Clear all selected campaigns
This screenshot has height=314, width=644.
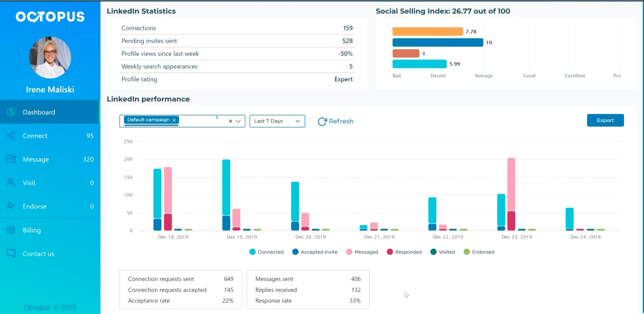pyautogui.click(x=230, y=121)
